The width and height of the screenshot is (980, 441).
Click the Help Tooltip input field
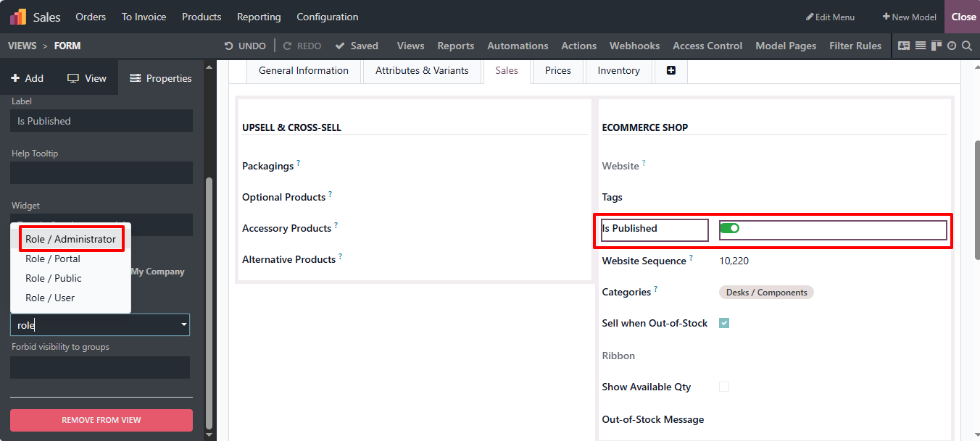[101, 173]
